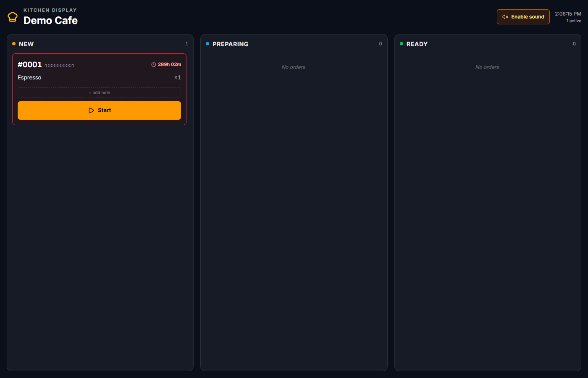588x378 pixels.
Task: Click the orange NEW status dot
Action: click(x=14, y=44)
